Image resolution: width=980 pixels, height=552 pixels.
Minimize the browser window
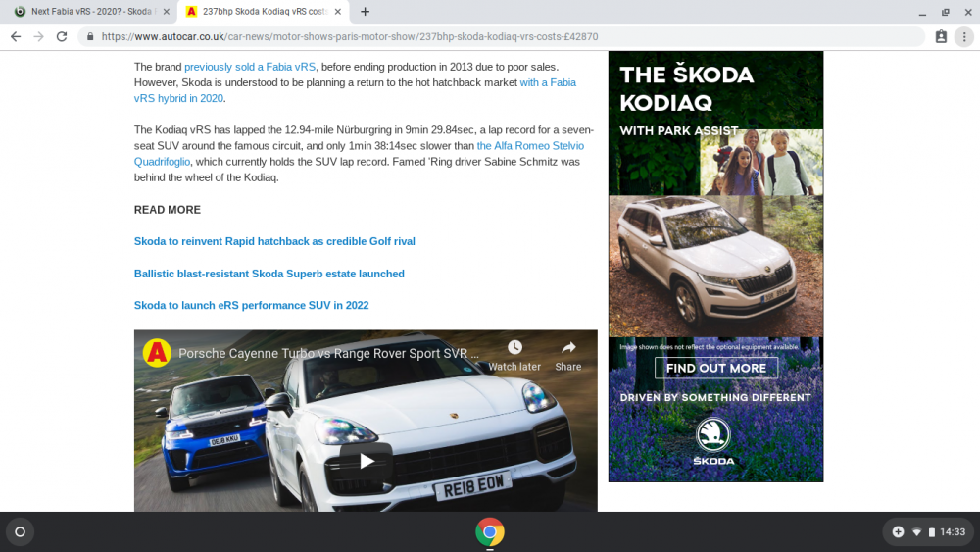click(x=922, y=12)
